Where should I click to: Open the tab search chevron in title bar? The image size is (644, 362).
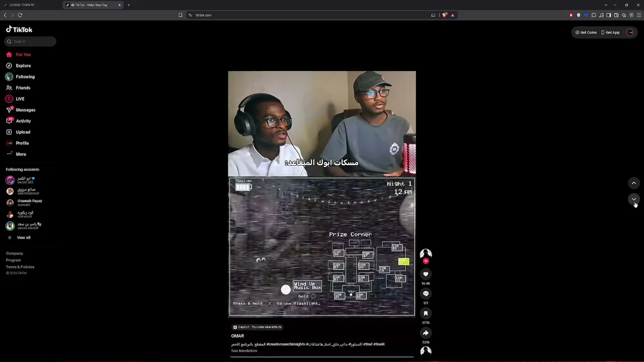coord(605,5)
